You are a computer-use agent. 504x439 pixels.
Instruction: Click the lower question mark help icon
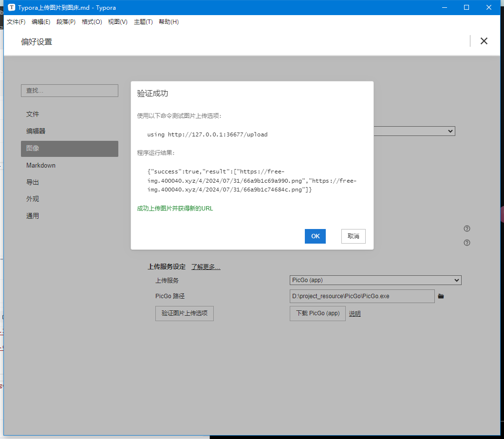[467, 243]
